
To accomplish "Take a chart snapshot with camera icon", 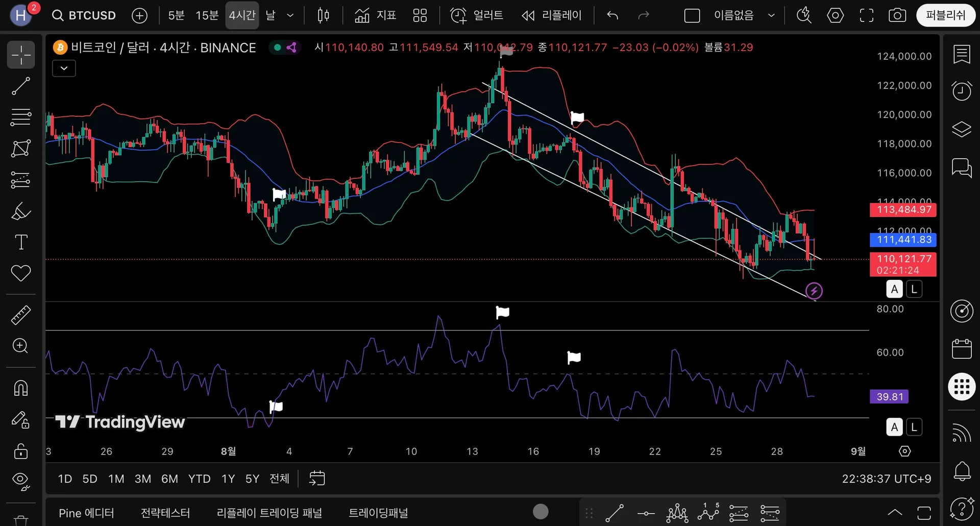I will pyautogui.click(x=897, y=15).
